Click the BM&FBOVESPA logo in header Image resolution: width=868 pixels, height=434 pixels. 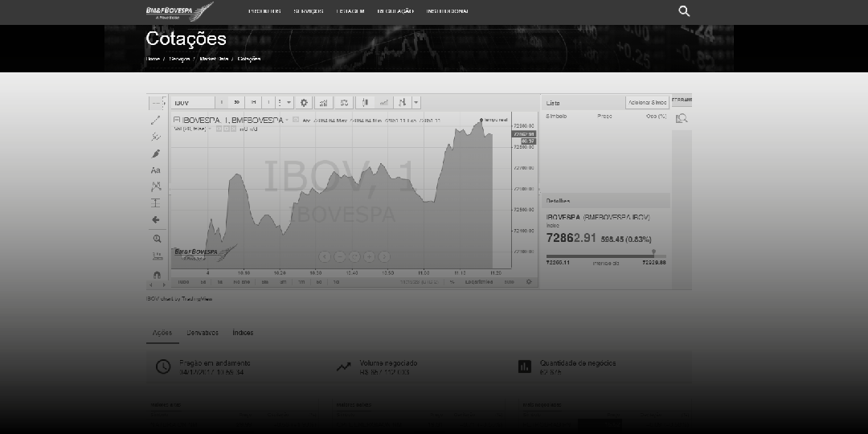tap(179, 11)
